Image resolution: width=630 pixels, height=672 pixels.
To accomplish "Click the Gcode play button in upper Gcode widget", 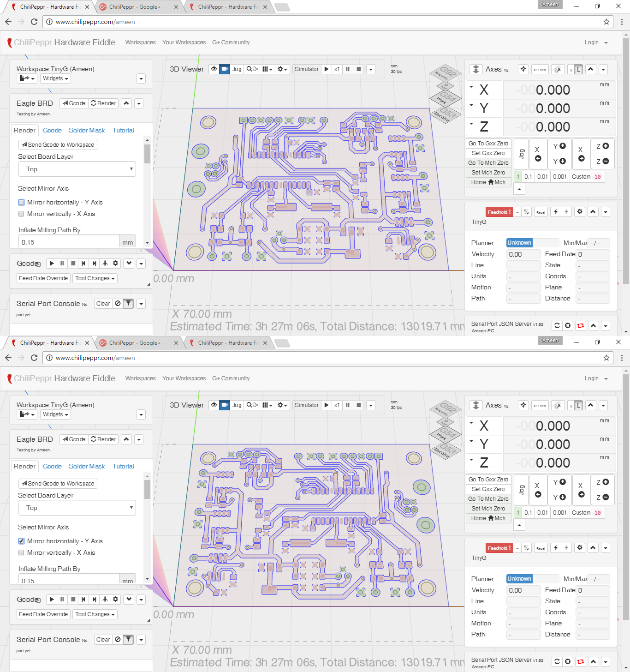I will pos(52,264).
